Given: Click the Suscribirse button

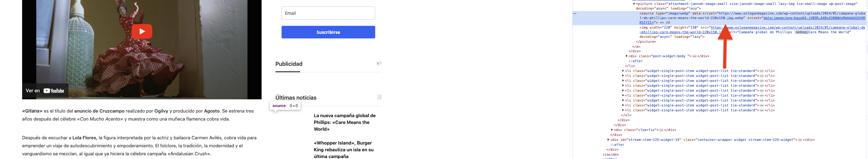Looking at the screenshot, I should click(328, 32).
